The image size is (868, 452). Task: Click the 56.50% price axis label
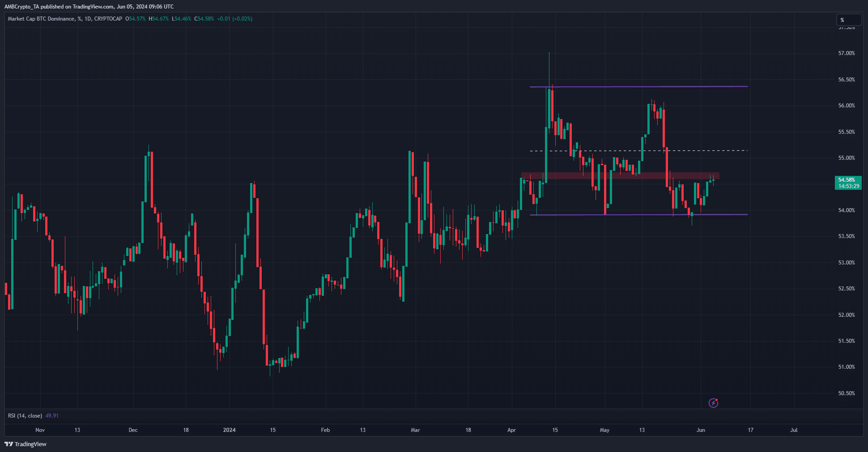[x=847, y=80]
